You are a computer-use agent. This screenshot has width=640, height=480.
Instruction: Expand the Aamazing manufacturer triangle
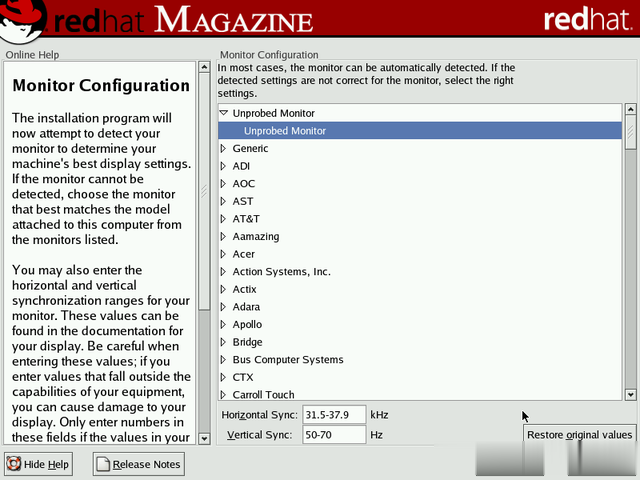(223, 236)
